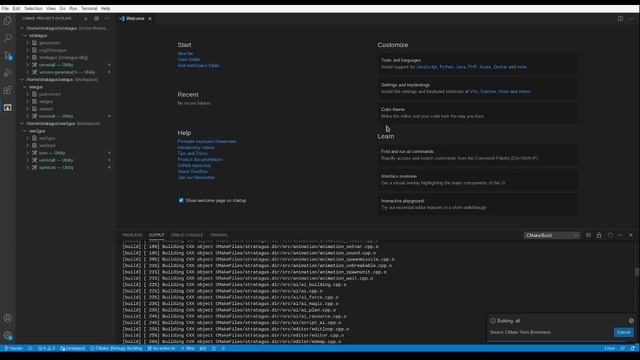Switch to the Output panel tab
The image size is (640, 360).
point(156,235)
